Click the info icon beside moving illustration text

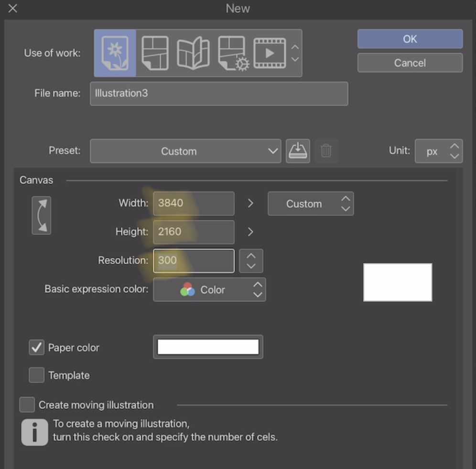click(x=34, y=432)
